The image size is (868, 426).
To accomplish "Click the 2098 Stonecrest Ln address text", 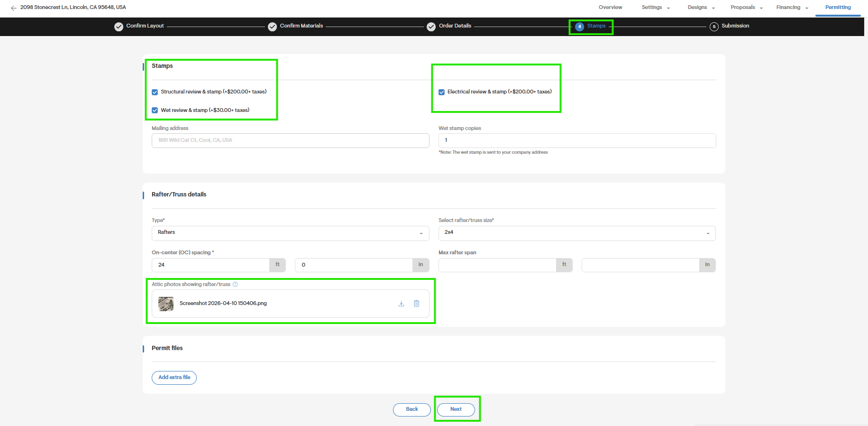I will tap(73, 8).
